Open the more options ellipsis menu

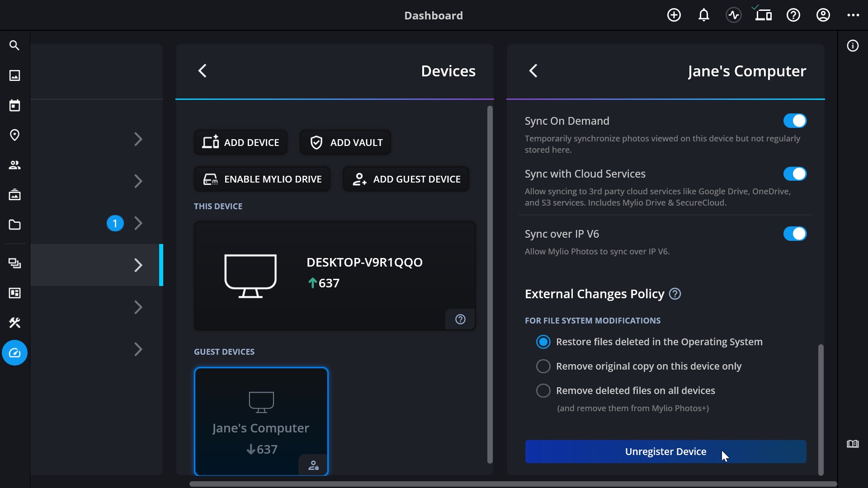pyautogui.click(x=853, y=15)
